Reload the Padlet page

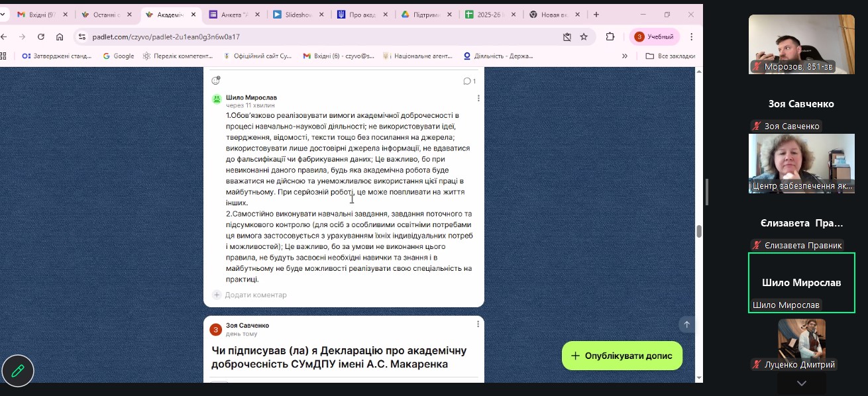(41, 37)
